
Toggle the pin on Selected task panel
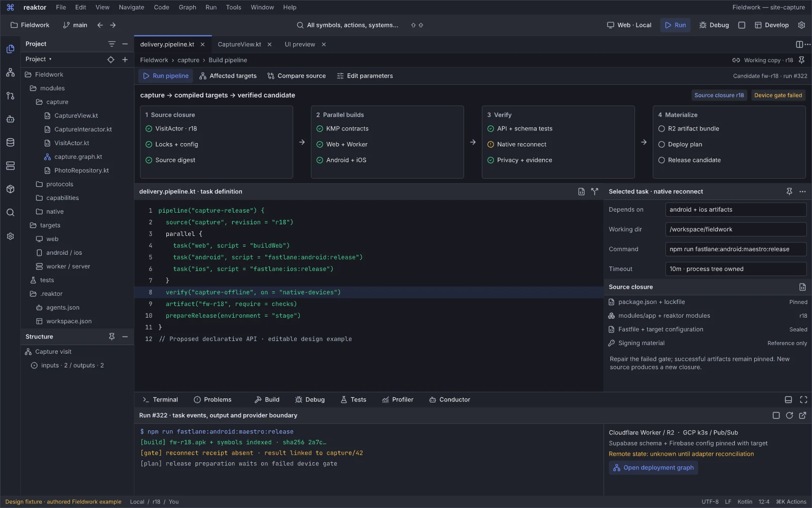point(789,191)
